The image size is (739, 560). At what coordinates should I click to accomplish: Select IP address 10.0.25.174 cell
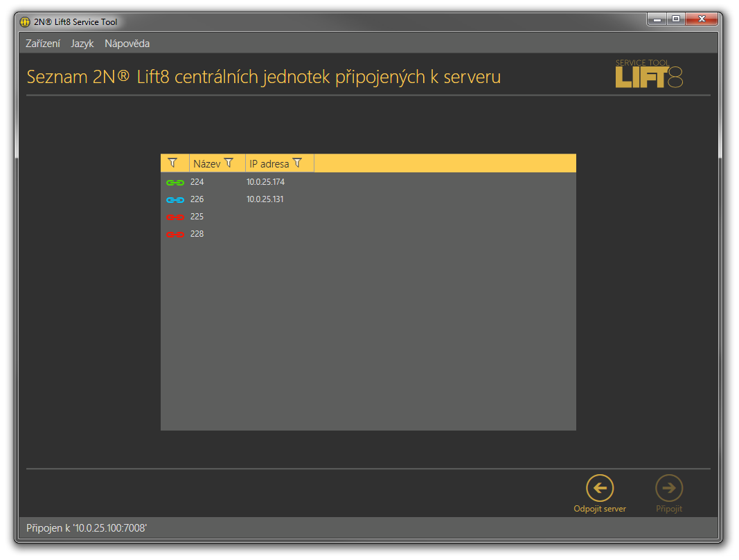[265, 183]
